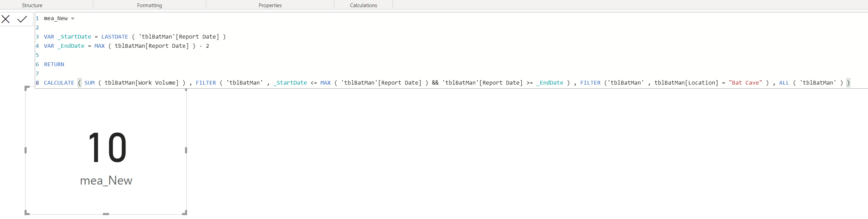Open the Formatting ribbon group label
The height and width of the screenshot is (219, 868).
tap(150, 5)
